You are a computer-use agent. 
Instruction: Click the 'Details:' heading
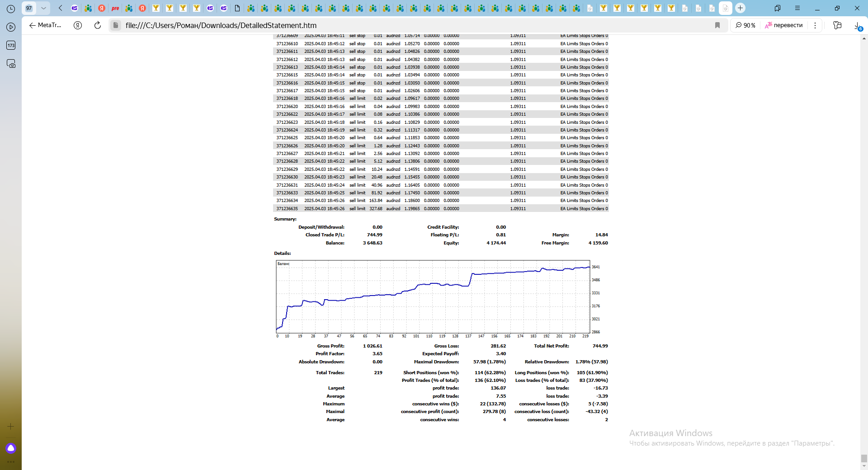(x=283, y=254)
